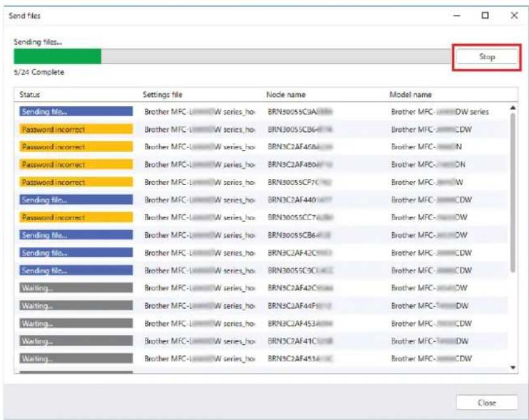Click the scrollbar down arrow in device list

coord(513,367)
